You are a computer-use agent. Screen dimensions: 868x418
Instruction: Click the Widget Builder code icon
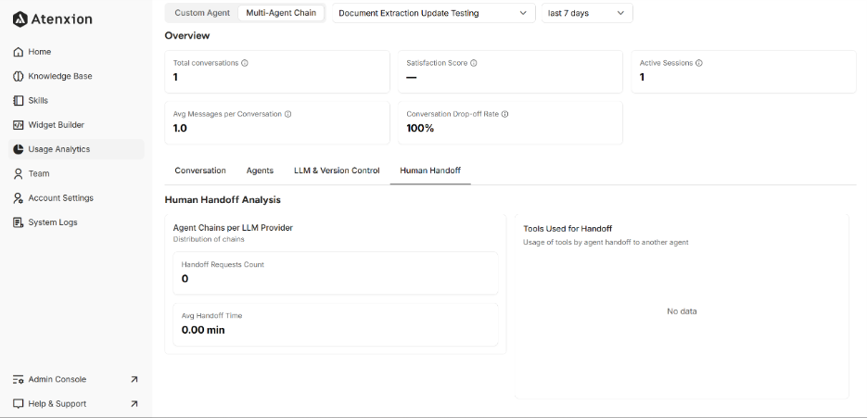pos(18,125)
